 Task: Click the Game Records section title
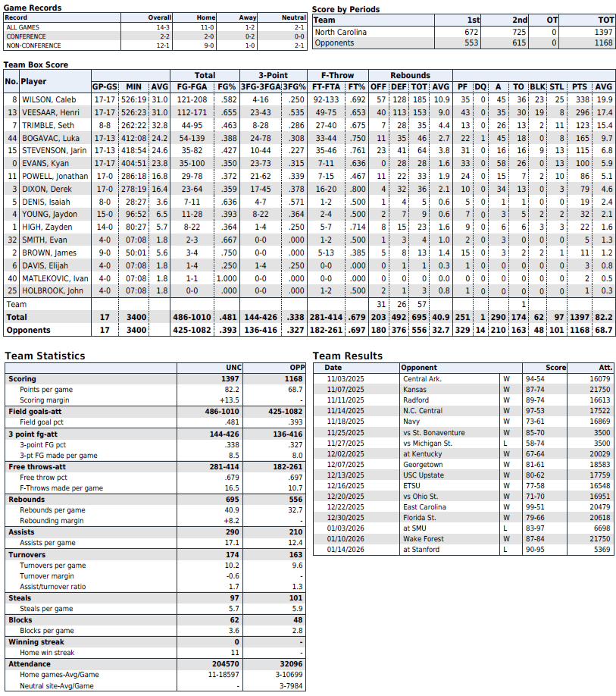point(33,8)
